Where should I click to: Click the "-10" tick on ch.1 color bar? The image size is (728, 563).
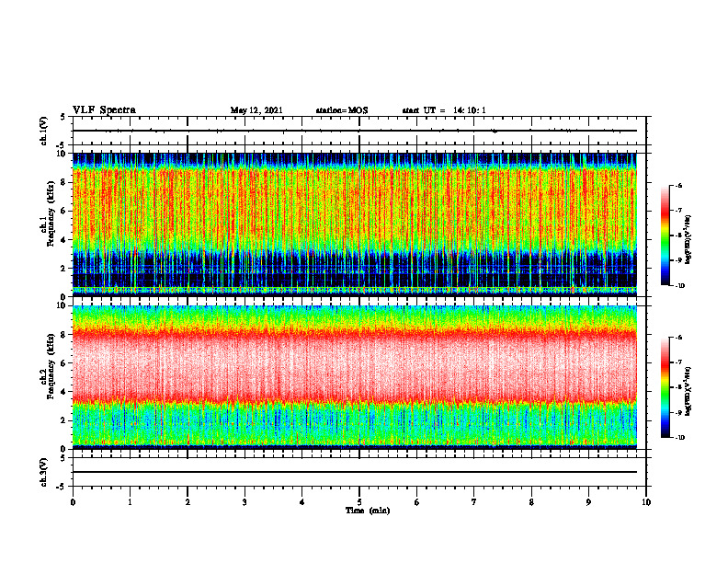tap(679, 286)
